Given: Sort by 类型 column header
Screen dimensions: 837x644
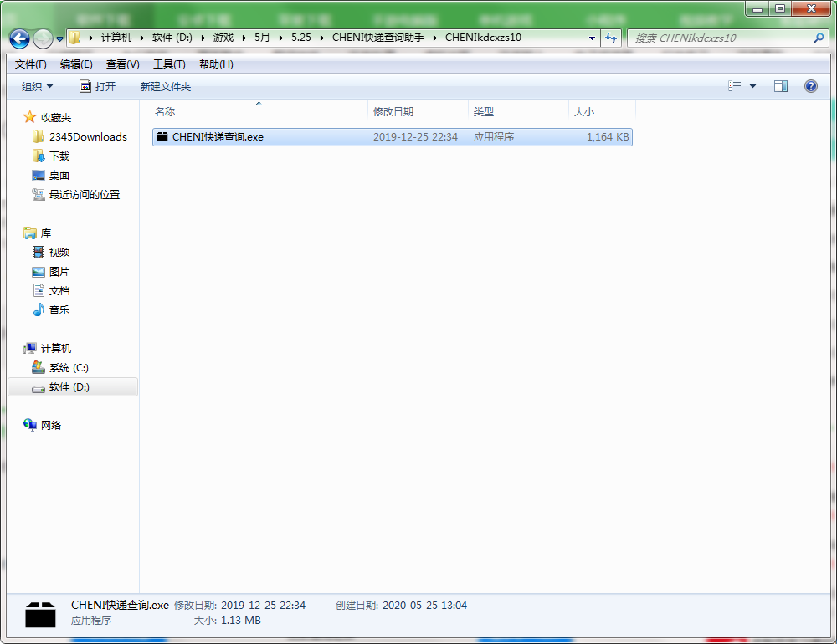Looking at the screenshot, I should (x=519, y=111).
